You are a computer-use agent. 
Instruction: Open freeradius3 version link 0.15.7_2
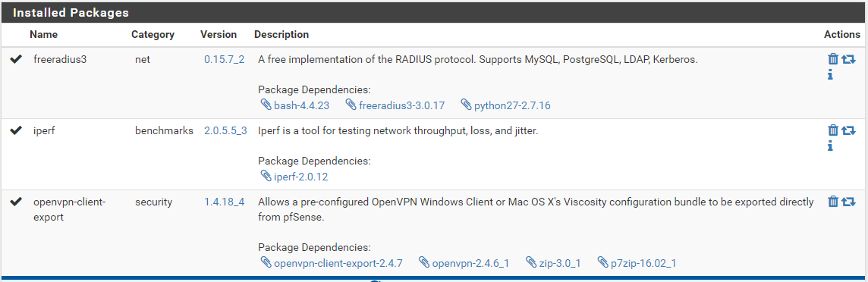point(224,60)
